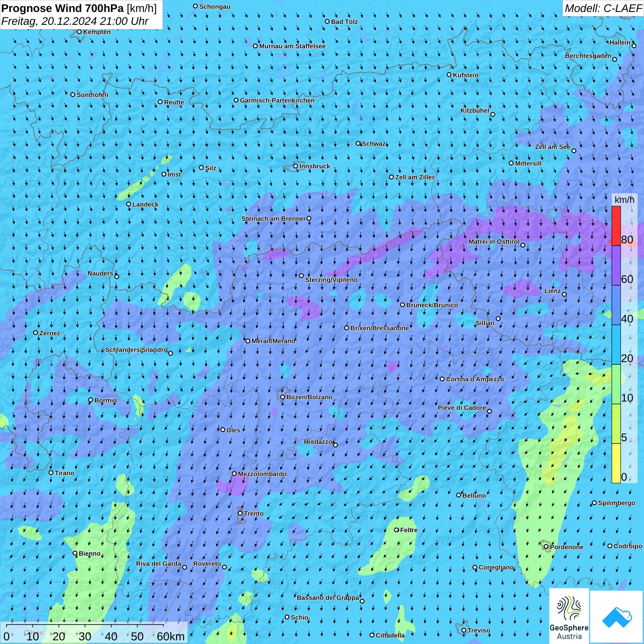Click the 'Zernez' label
Image resolution: width=644 pixels, height=644 pixels.
pos(50,333)
